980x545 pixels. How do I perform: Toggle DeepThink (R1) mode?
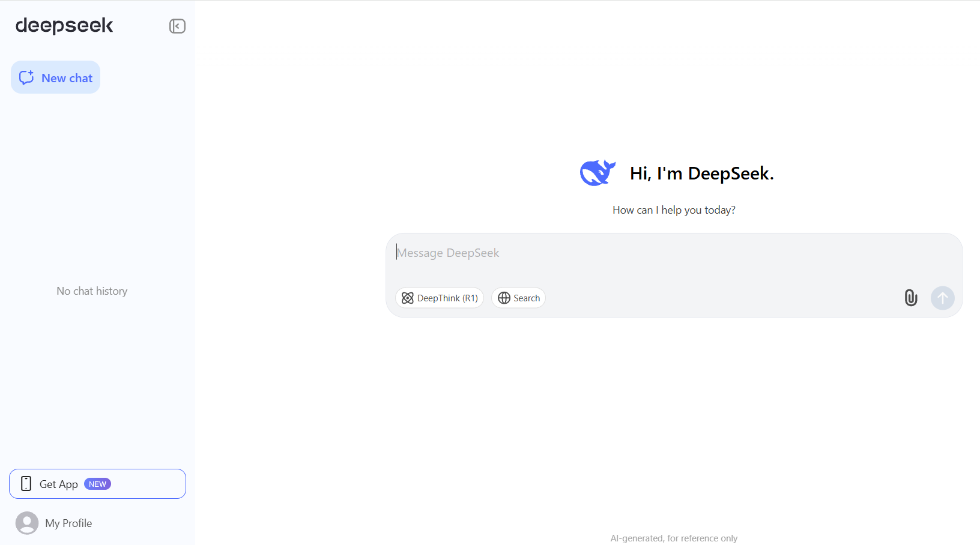(440, 298)
